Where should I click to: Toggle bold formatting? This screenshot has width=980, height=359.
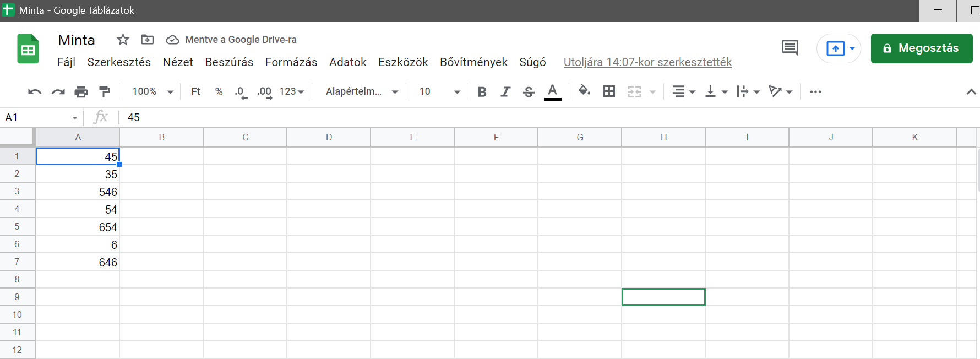[x=482, y=92]
